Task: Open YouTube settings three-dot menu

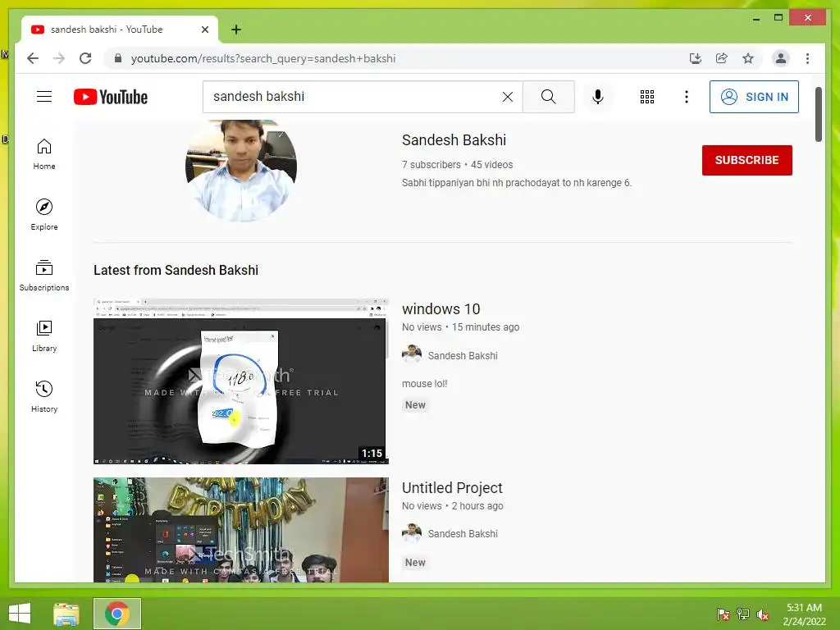Action: click(x=687, y=97)
